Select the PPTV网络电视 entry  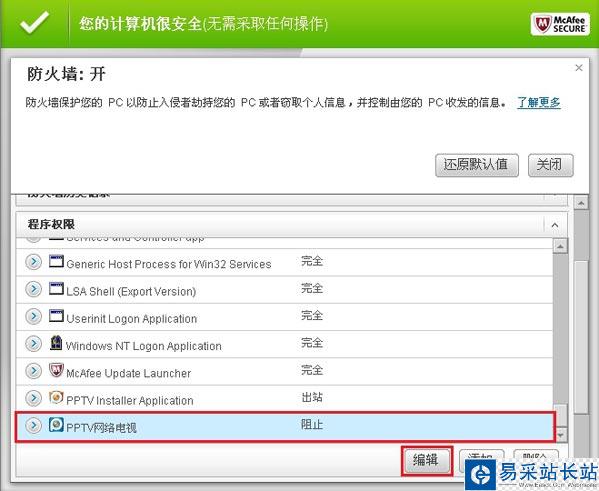click(101, 428)
